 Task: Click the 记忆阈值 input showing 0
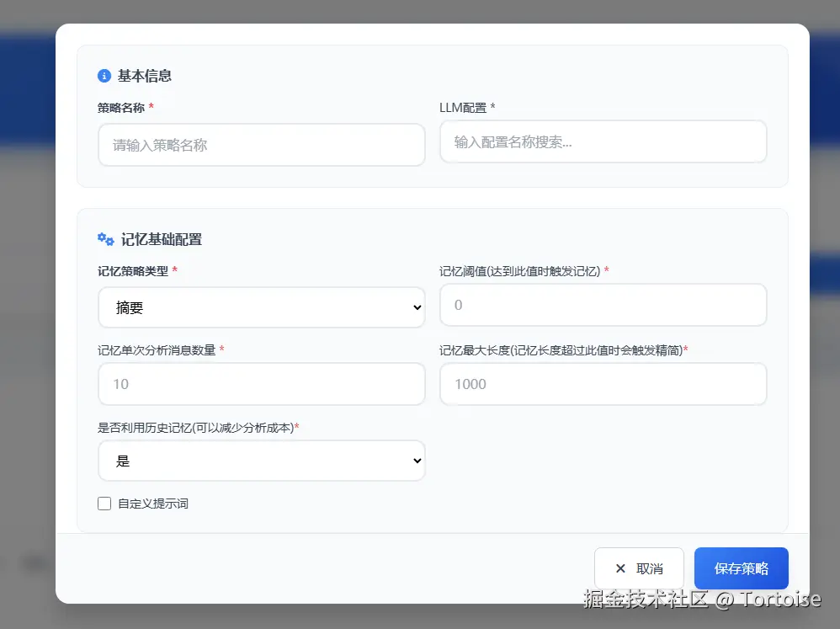(x=603, y=305)
